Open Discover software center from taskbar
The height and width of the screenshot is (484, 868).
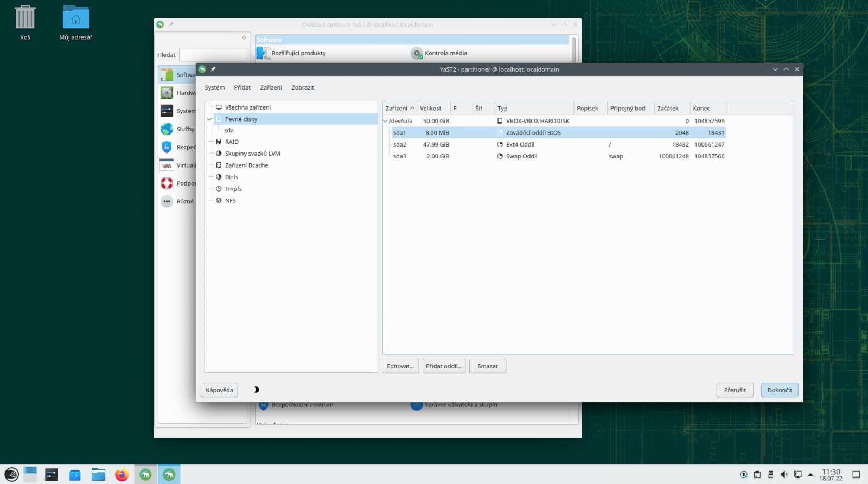tap(75, 475)
